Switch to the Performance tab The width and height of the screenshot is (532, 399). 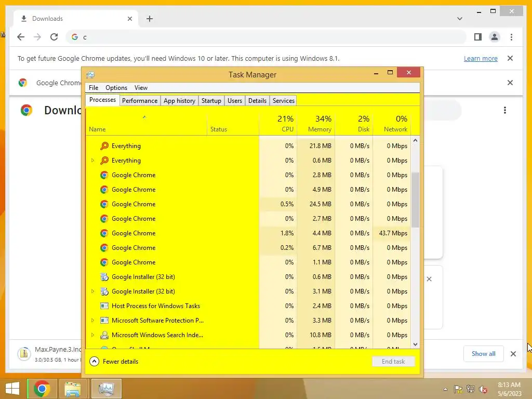(x=140, y=101)
